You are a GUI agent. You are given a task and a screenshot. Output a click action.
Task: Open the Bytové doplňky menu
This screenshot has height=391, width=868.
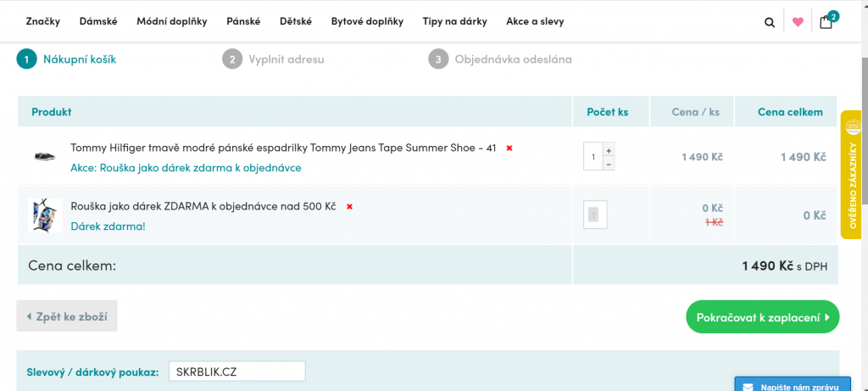367,21
